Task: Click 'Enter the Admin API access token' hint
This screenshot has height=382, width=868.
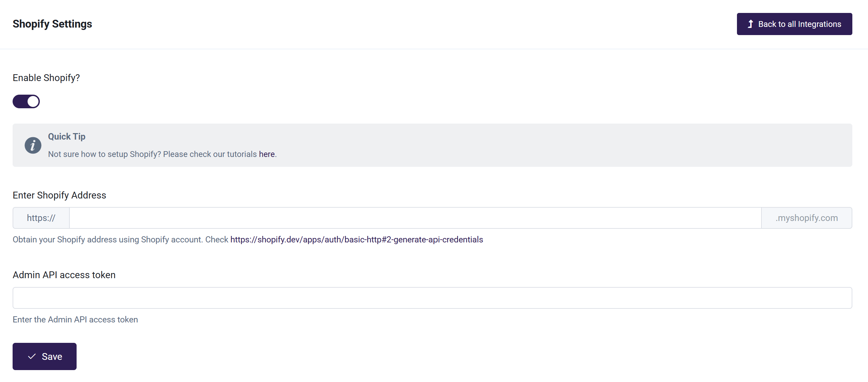Action: (x=75, y=320)
